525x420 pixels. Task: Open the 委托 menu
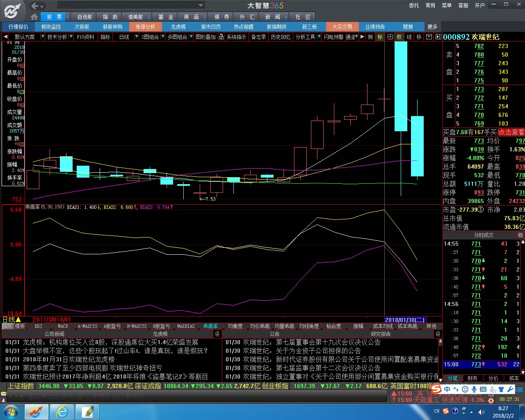(x=414, y=5)
